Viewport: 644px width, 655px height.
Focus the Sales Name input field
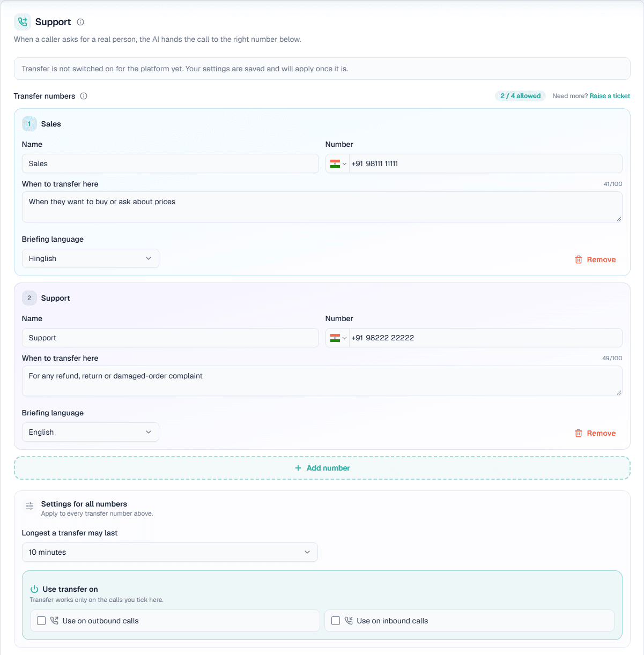pyautogui.click(x=171, y=163)
